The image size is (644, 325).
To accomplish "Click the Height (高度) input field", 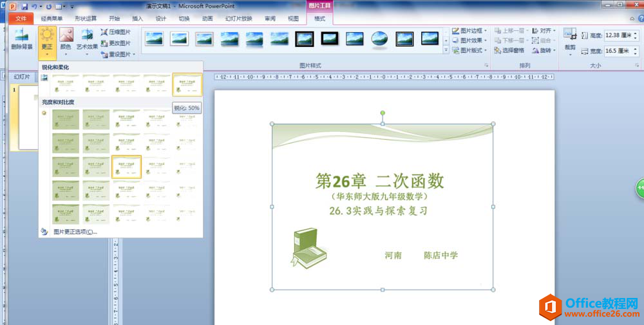I will pyautogui.click(x=618, y=35).
